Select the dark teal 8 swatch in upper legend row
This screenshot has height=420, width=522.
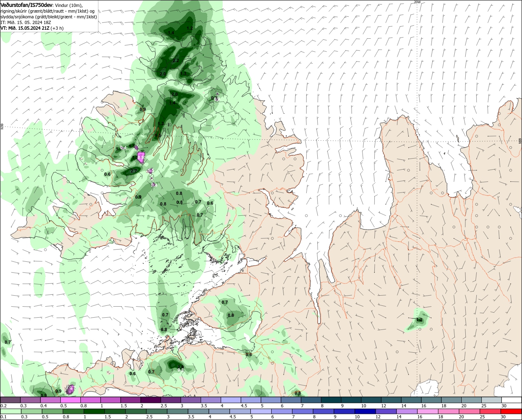[331, 400]
